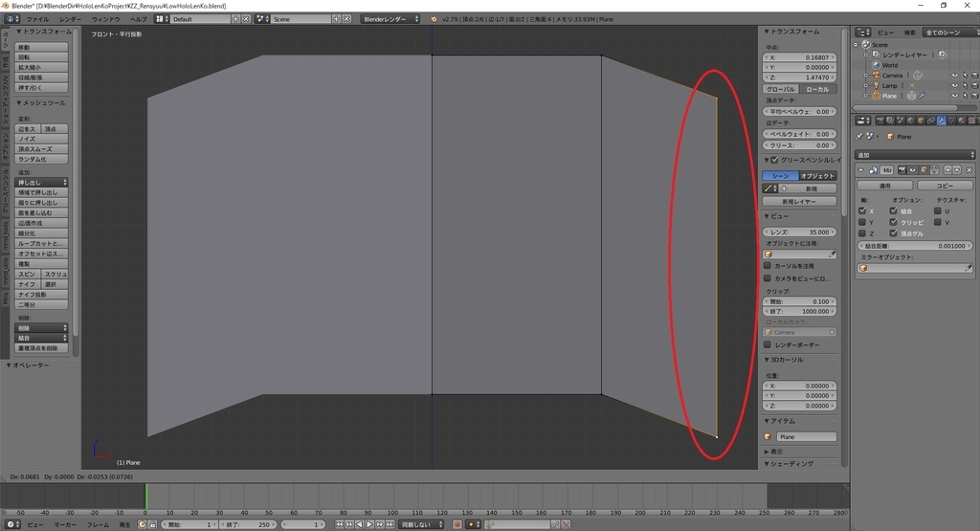Open the 同期しない sync dropdown in timeline
Image resolution: width=980 pixels, height=531 pixels.
click(x=421, y=524)
